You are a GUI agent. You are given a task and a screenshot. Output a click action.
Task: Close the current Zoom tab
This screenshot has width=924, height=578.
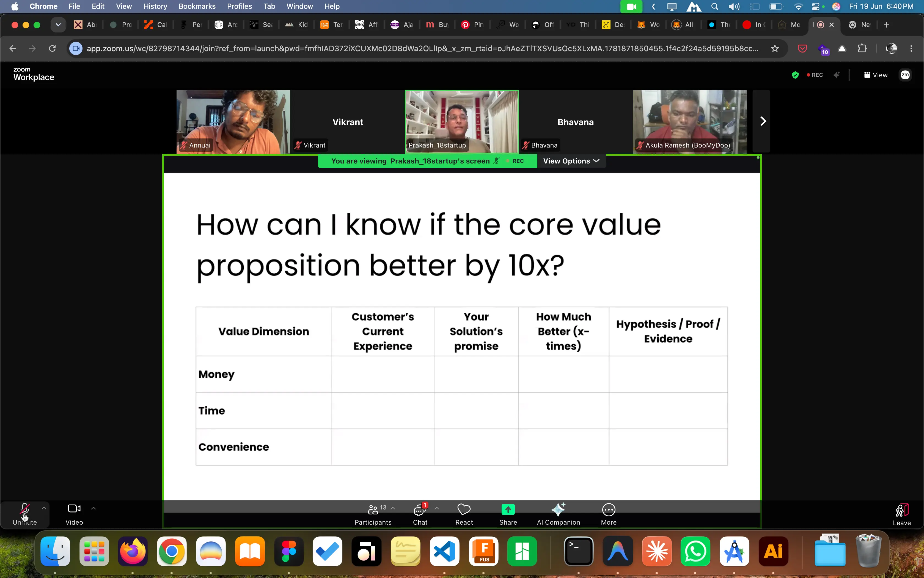point(832,25)
